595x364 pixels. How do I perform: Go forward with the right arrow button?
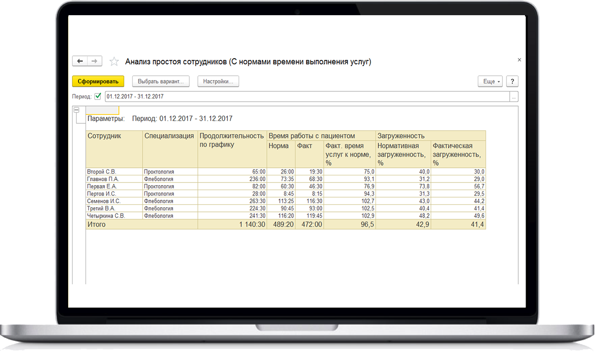point(95,61)
